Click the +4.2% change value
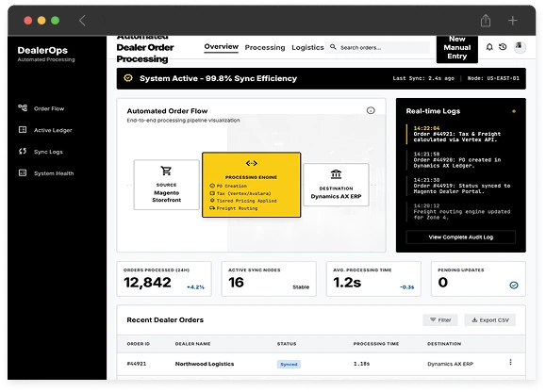This screenshot has width=546, height=392. tap(196, 287)
